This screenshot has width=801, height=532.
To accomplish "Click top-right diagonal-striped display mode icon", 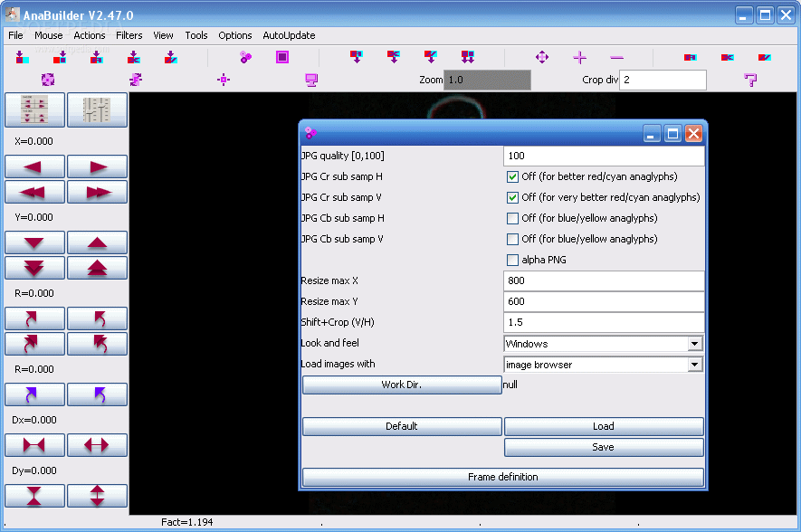I will point(765,57).
